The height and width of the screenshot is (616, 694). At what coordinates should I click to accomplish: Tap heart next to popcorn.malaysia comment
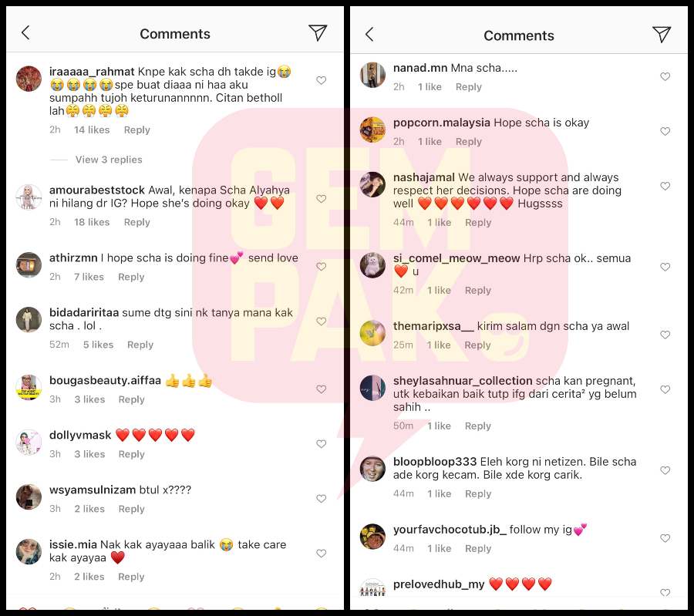[x=665, y=131]
